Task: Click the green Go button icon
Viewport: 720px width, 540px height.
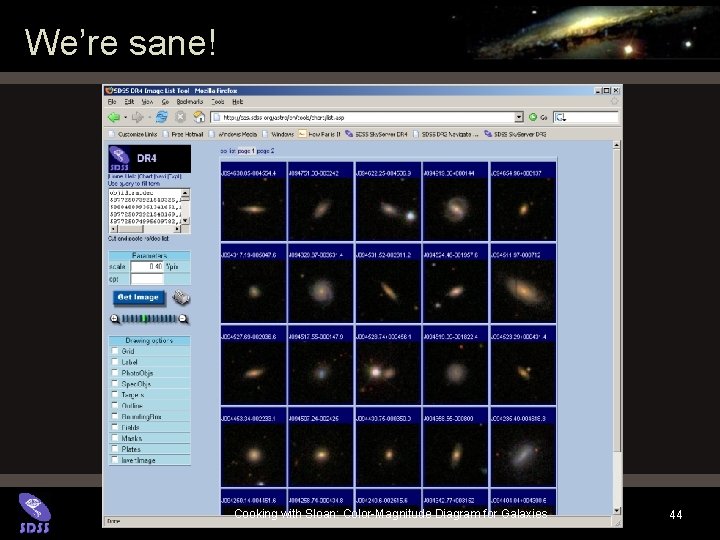Action: [x=533, y=117]
